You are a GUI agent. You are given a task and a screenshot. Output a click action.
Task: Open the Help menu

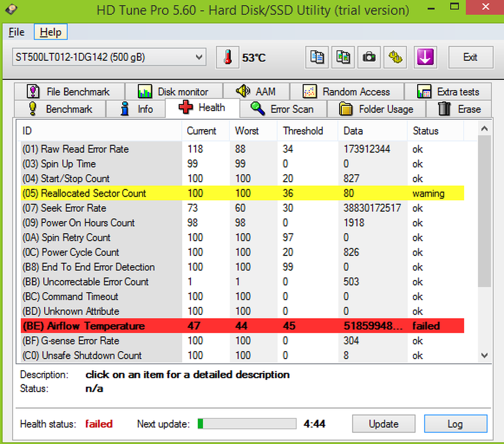(x=50, y=32)
